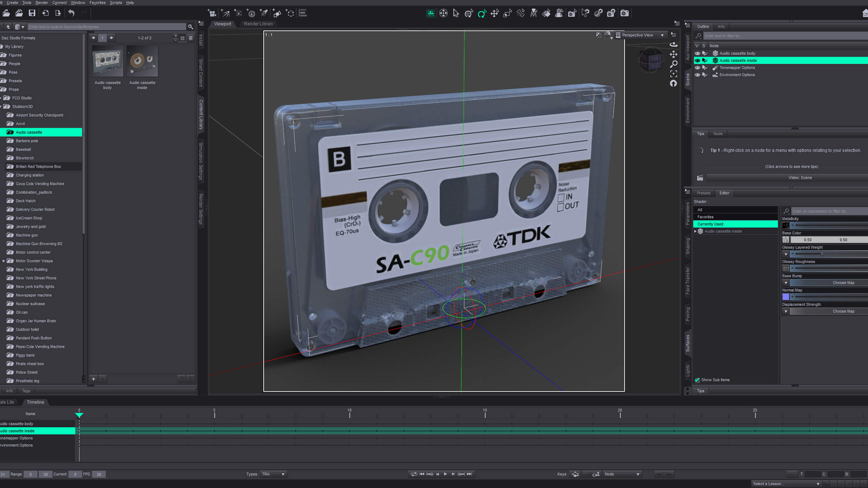868x488 pixels.
Task: Open the Types TRA dropdown
Action: (274, 474)
